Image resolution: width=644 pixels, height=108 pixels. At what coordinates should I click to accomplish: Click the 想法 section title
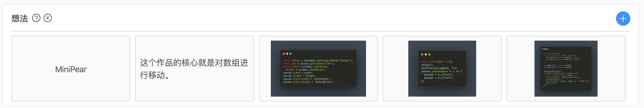(20, 18)
